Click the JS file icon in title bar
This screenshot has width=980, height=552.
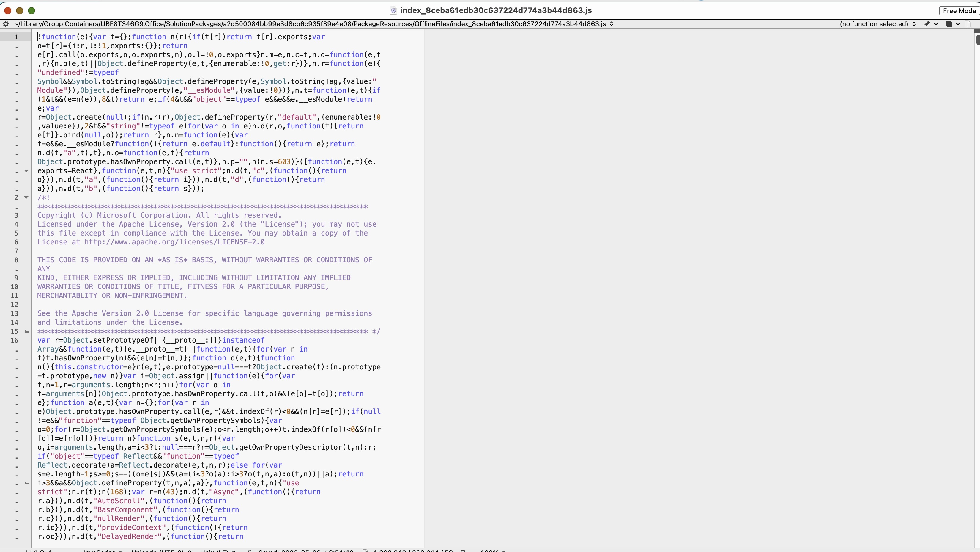tap(393, 11)
